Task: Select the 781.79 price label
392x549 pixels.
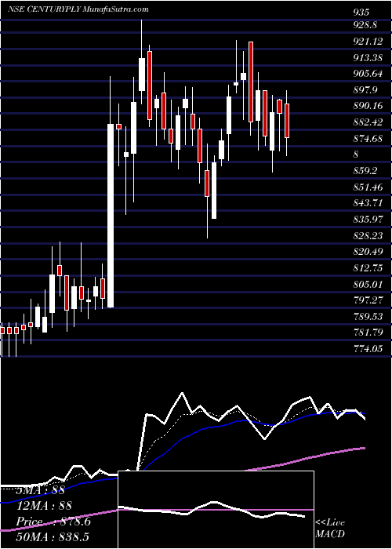Action: [368, 333]
